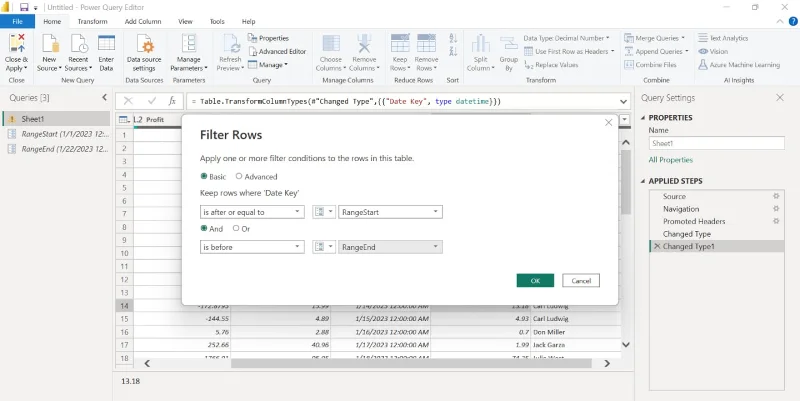This screenshot has width=800, height=401.
Task: Open Text Analytics AI insight
Action: tap(723, 38)
